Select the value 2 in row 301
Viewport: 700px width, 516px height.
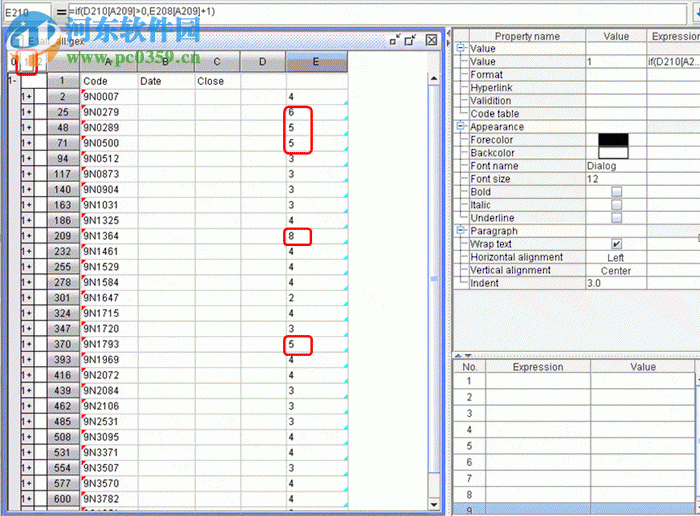pos(317,298)
